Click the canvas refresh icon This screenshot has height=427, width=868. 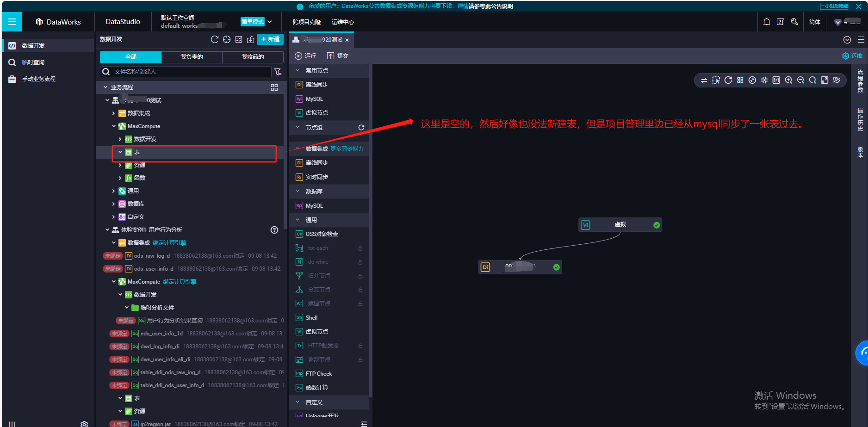coord(728,80)
